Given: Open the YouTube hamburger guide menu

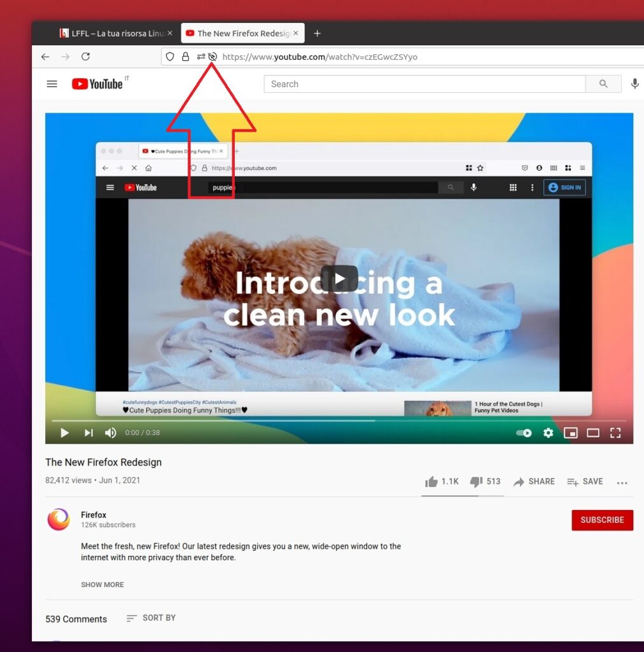Looking at the screenshot, I should [52, 84].
